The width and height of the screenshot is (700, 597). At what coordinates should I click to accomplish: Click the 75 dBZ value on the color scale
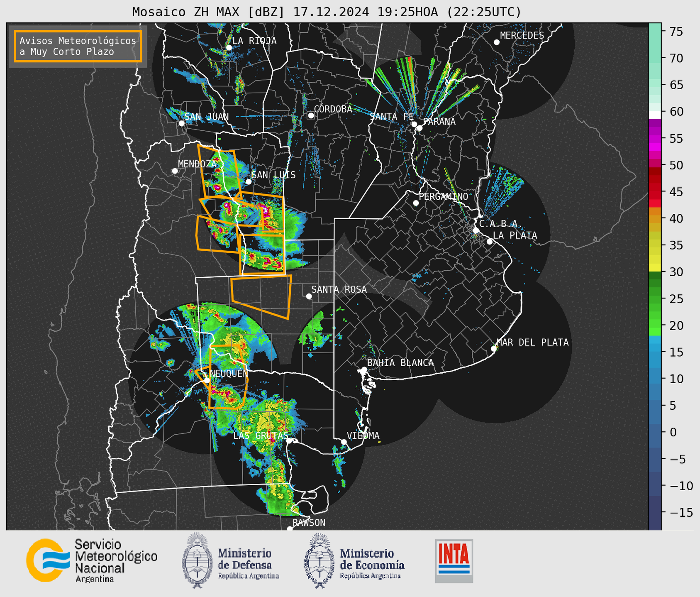[676, 32]
